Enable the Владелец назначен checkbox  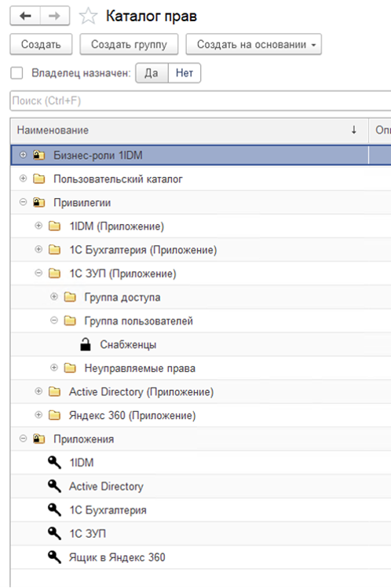coord(16,73)
